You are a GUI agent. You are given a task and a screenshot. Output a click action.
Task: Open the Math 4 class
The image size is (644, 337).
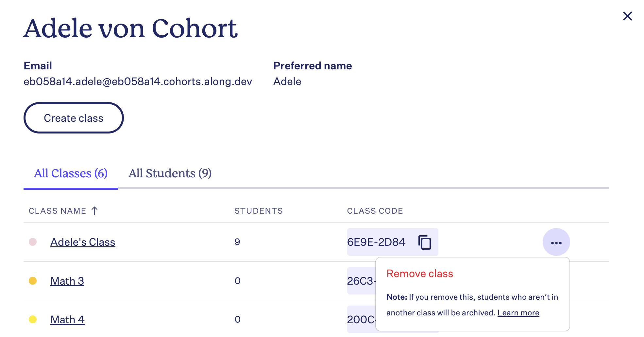pos(67,320)
